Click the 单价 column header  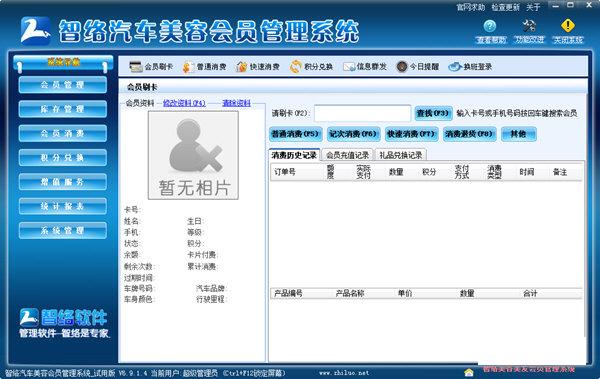click(x=405, y=293)
